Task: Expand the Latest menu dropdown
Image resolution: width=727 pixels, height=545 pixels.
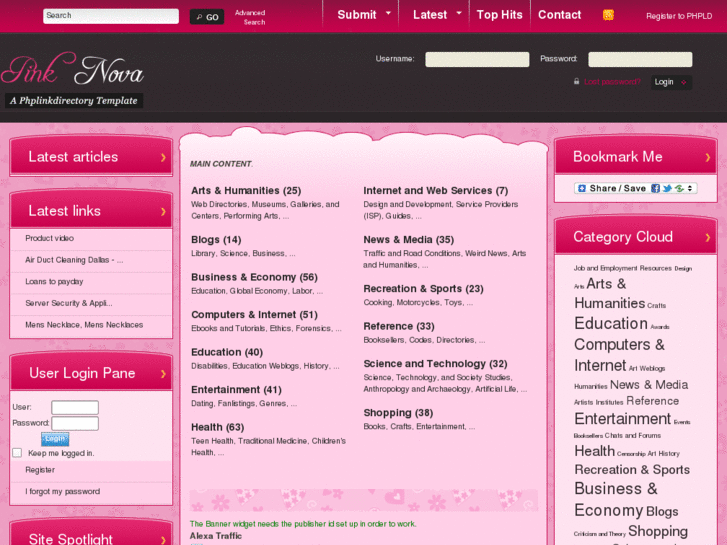Action: pos(459,14)
